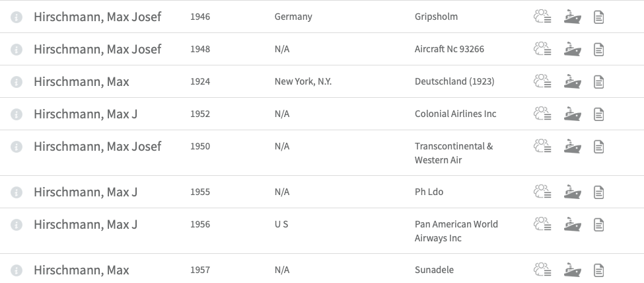644x283 pixels.
Task: Click info icon beside 1946 Max Josef record
Action: point(17,17)
